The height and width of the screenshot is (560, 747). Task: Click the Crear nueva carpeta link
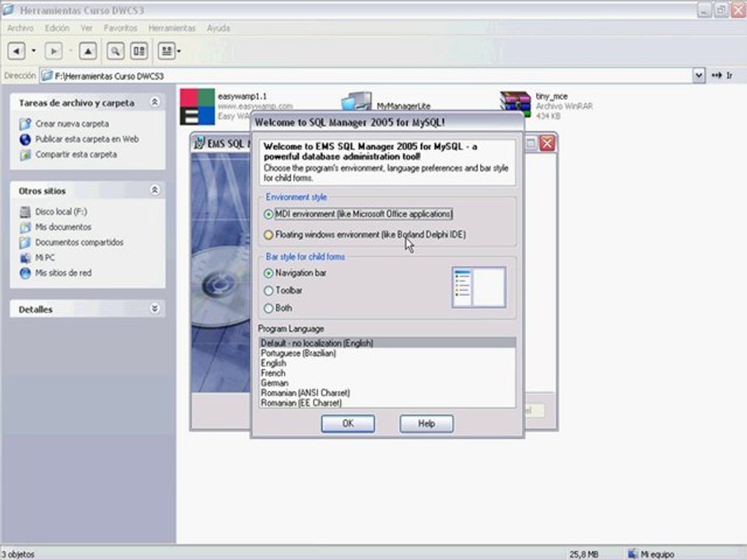click(x=72, y=124)
